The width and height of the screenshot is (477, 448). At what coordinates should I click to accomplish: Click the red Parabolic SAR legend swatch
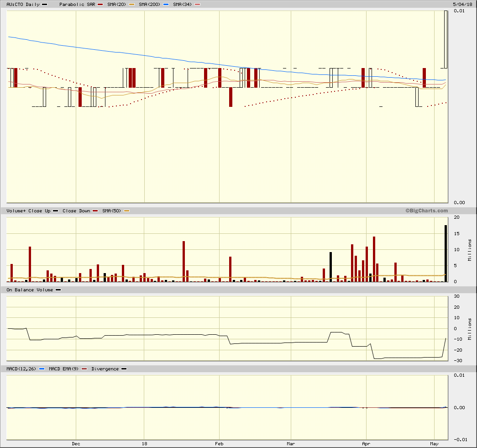tap(100, 5)
